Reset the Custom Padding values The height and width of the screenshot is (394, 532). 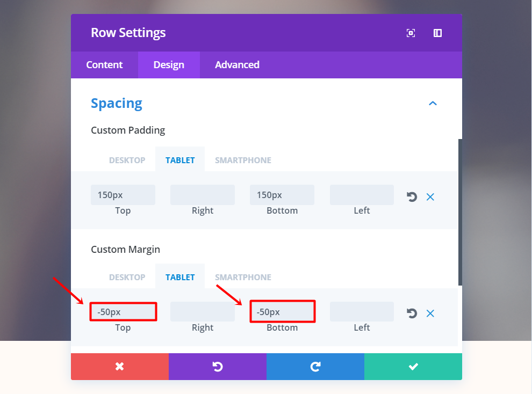click(412, 197)
